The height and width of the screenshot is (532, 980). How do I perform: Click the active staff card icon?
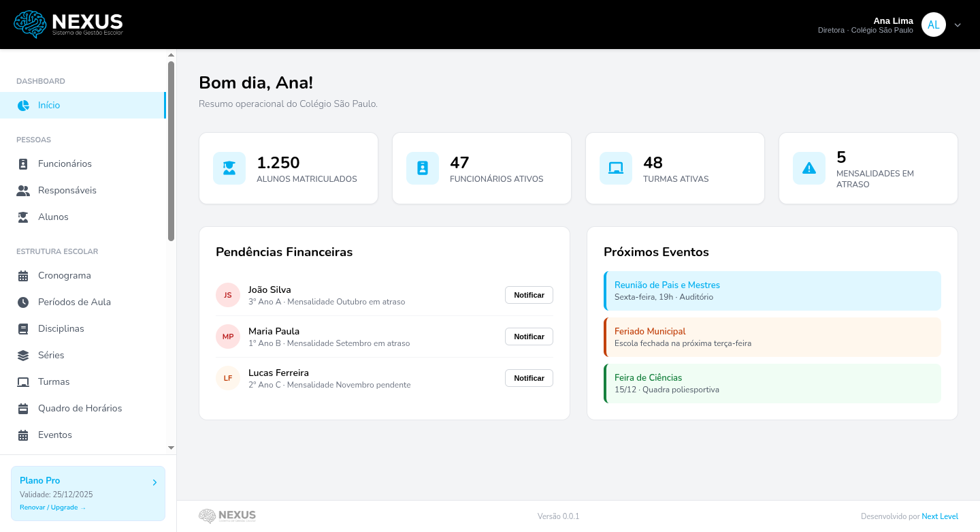click(x=423, y=168)
